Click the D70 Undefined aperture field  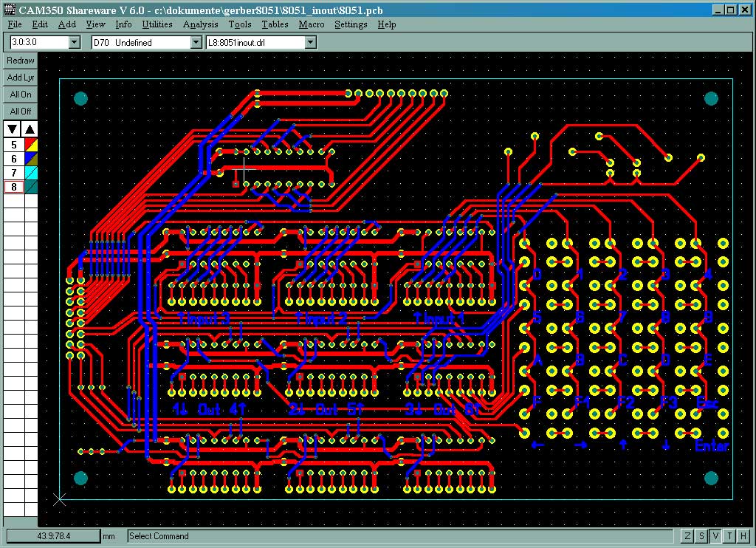click(141, 42)
